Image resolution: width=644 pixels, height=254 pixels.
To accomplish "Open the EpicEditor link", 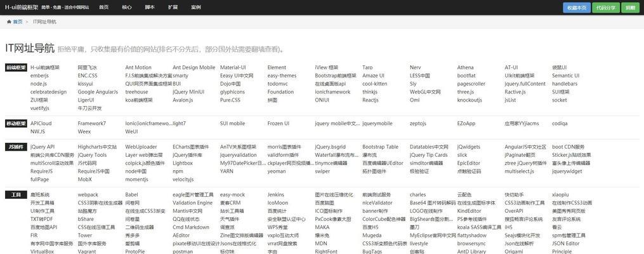I will pos(469,163).
